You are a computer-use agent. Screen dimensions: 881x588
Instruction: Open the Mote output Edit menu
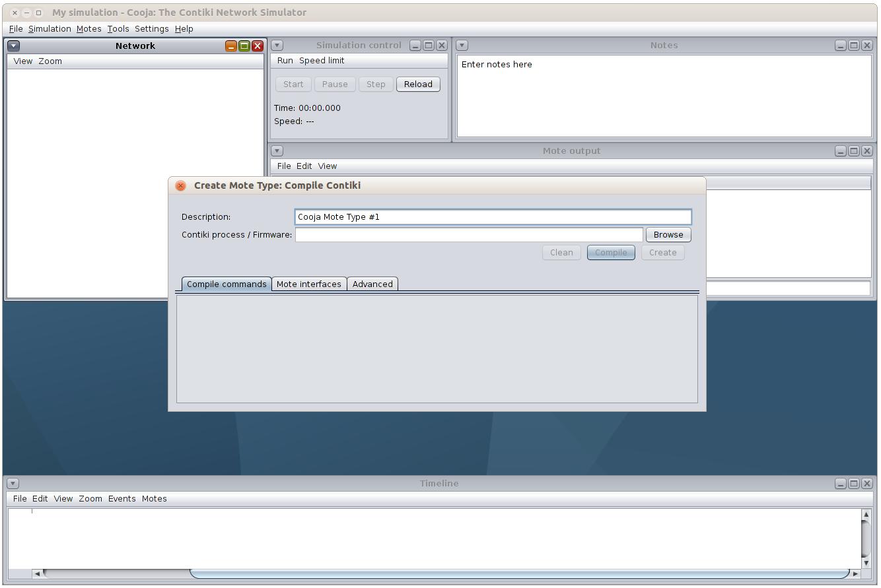click(x=304, y=166)
